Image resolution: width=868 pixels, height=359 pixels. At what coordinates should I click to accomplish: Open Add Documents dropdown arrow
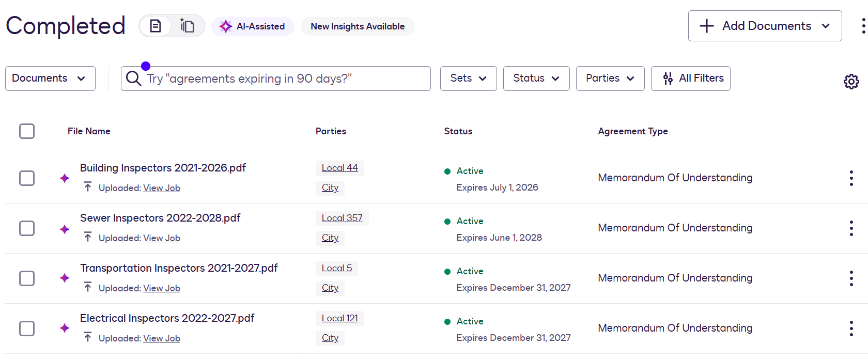tap(826, 26)
